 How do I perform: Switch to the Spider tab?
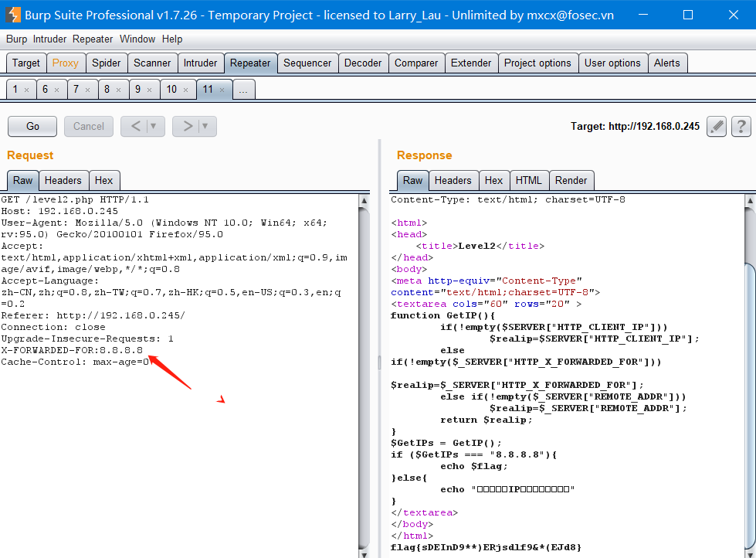107,63
